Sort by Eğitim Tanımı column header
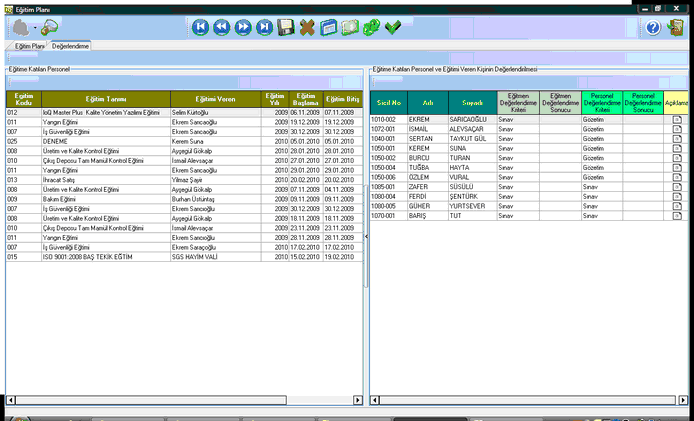Image resolution: width=694 pixels, height=421 pixels. (x=106, y=99)
